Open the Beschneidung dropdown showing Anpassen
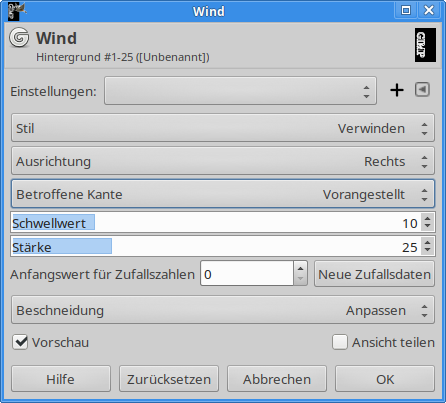446x403 pixels. pyautogui.click(x=223, y=310)
